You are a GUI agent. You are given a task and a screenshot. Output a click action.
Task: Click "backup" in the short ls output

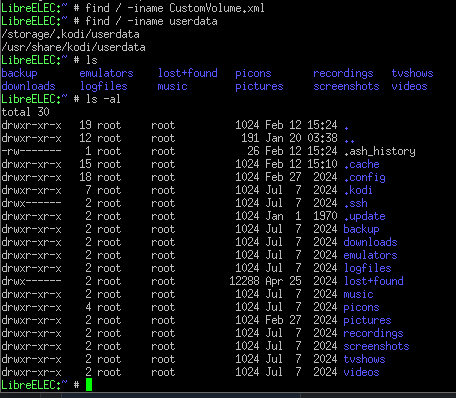pyautogui.click(x=19, y=73)
